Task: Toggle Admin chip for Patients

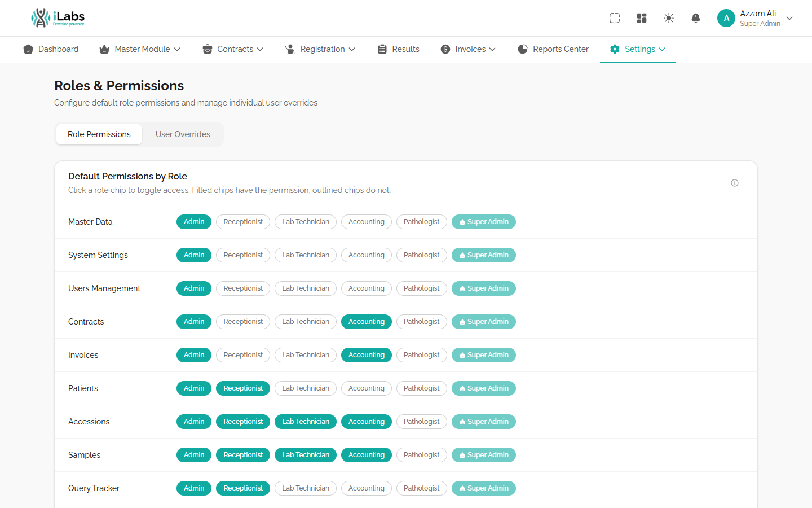Action: pos(194,388)
